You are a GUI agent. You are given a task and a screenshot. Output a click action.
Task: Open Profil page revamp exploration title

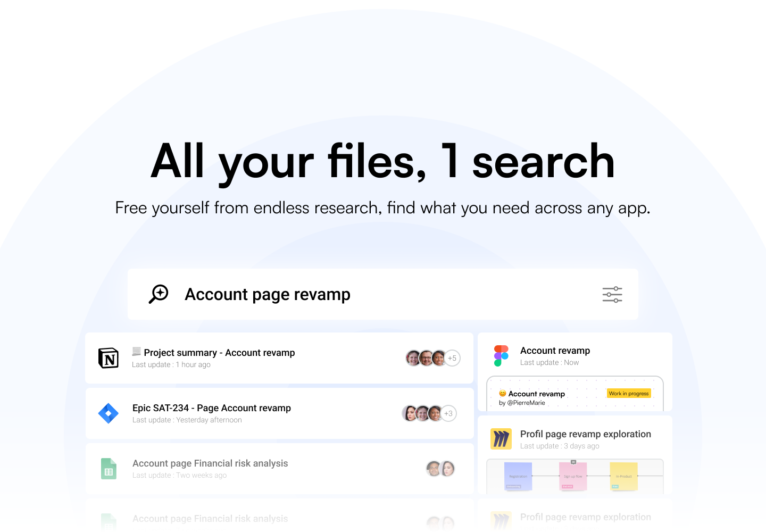586,434
